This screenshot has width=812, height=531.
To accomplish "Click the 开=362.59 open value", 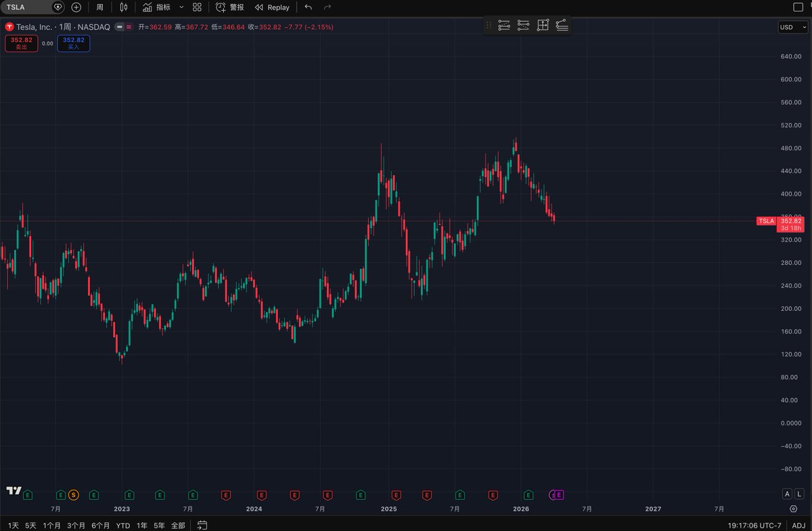I will pyautogui.click(x=155, y=26).
